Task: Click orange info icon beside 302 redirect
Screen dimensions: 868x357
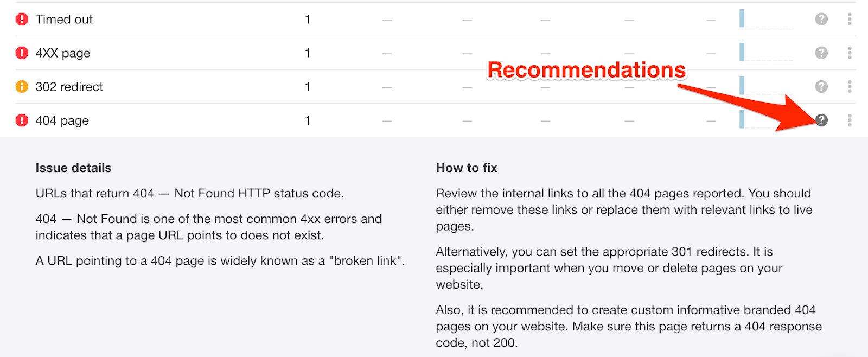Action: click(22, 87)
